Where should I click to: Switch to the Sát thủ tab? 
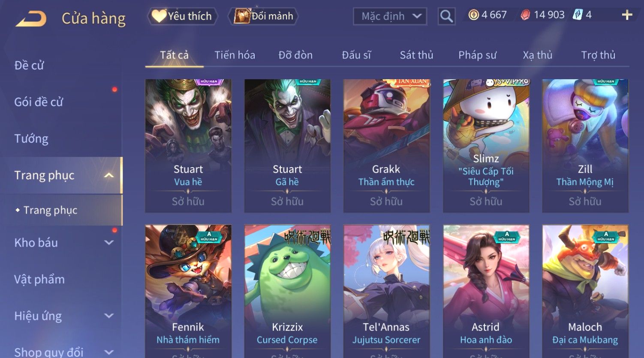pyautogui.click(x=416, y=55)
